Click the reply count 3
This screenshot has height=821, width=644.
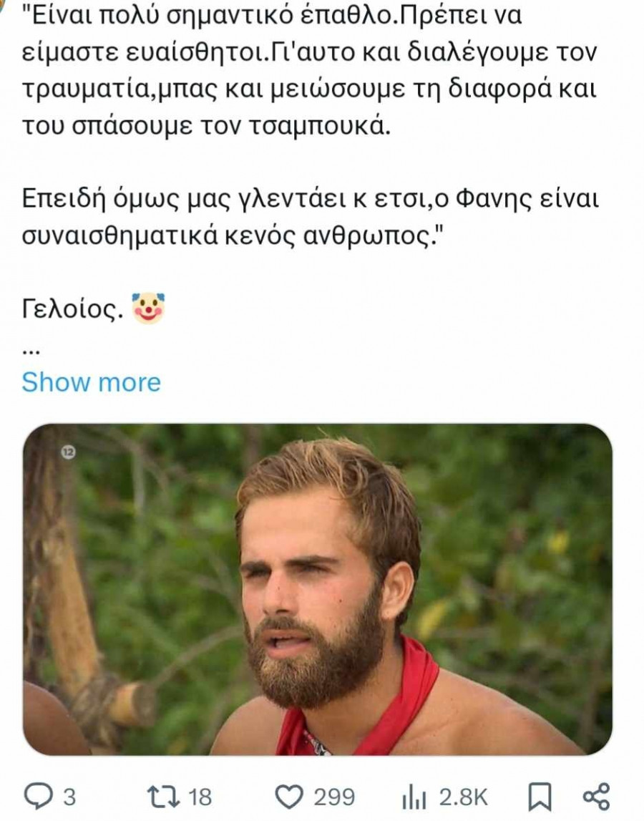69,797
